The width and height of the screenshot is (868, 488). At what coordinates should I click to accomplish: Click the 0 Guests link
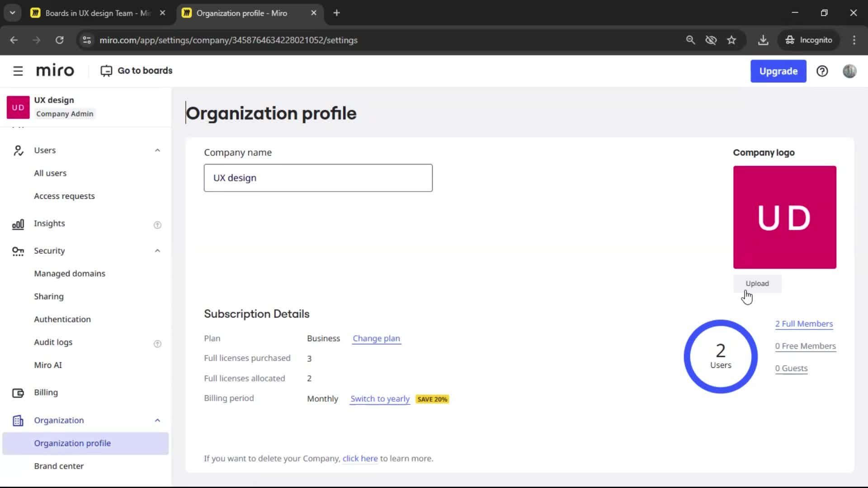(791, 368)
